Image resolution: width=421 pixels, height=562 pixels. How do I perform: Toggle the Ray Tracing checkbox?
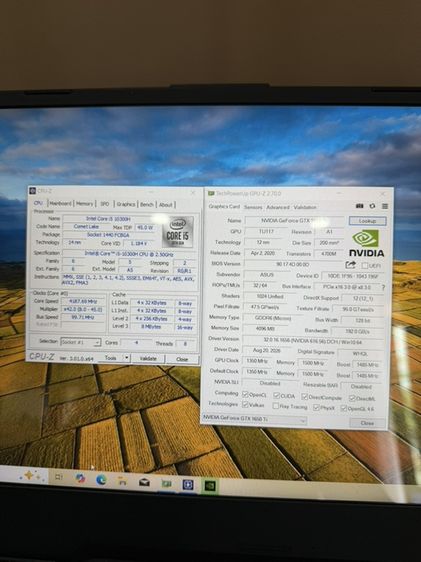pyautogui.click(x=276, y=406)
